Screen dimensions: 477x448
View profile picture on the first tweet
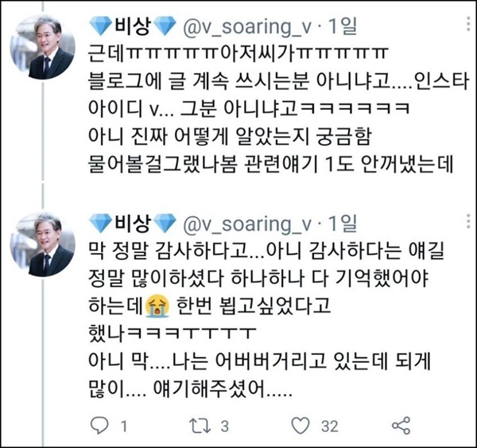coord(43,47)
